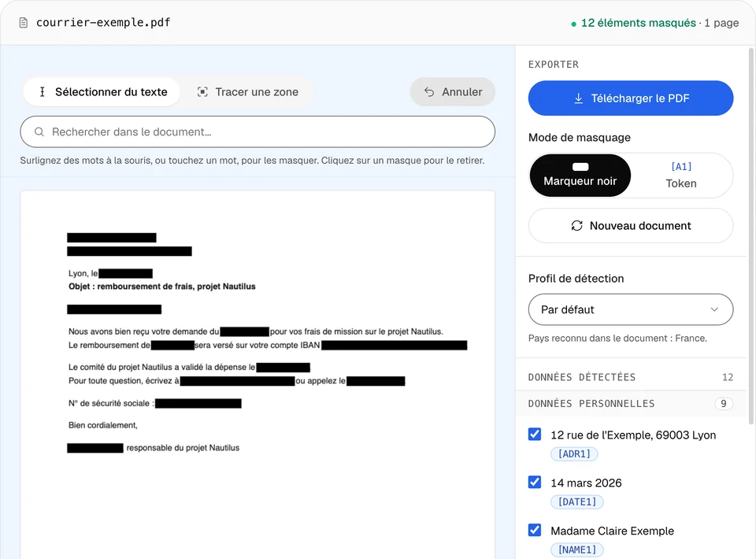
Task: Click the white marker icon above Marqueur noir
Action: click(x=580, y=167)
